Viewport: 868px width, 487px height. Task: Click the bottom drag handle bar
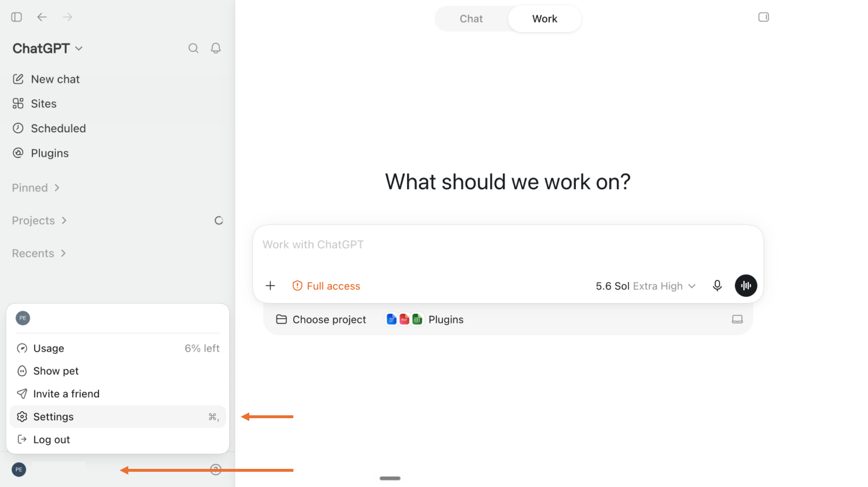(x=390, y=478)
